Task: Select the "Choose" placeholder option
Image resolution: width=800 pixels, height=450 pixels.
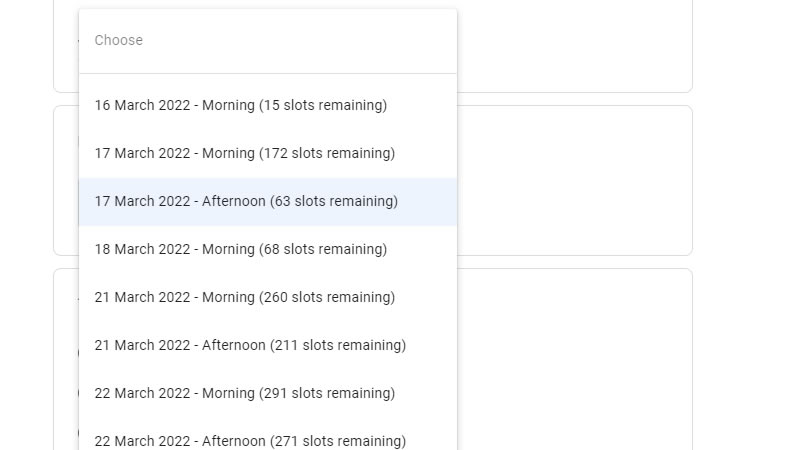Action: pyautogui.click(x=119, y=41)
